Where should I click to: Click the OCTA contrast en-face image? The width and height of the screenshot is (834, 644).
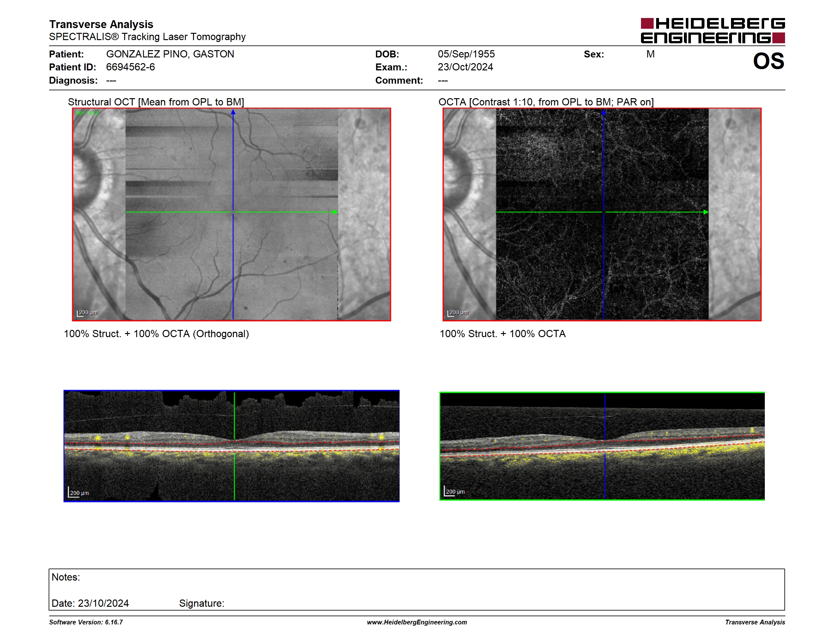coord(602,214)
